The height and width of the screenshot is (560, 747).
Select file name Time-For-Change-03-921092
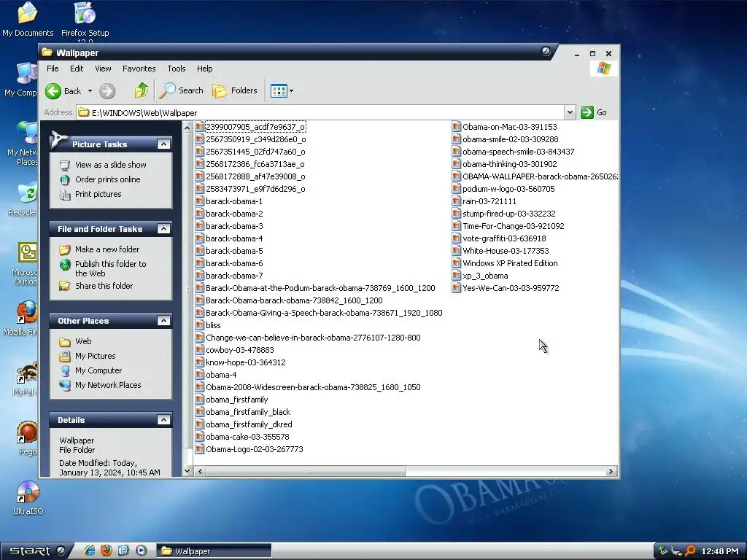514,226
